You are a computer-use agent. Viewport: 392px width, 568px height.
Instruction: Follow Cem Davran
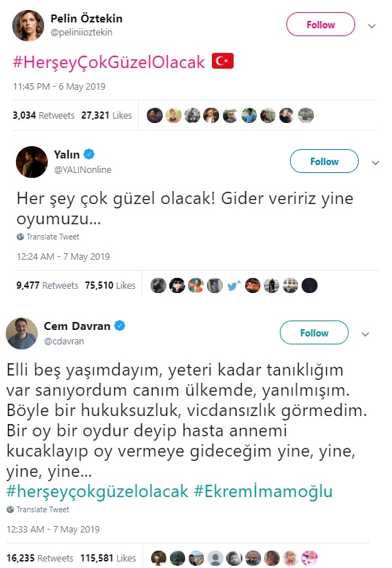314,333
